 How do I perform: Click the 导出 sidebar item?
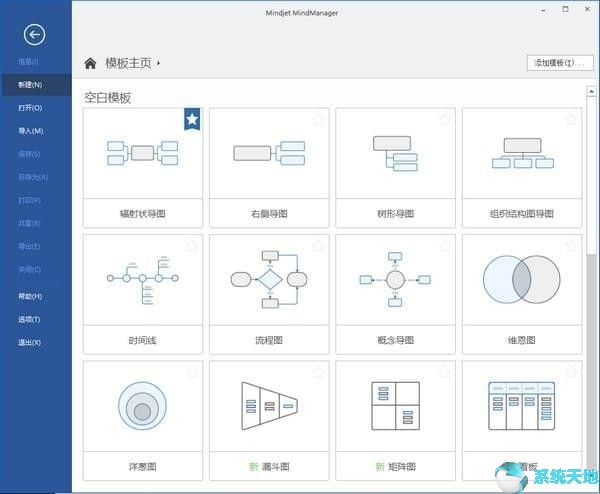36,246
